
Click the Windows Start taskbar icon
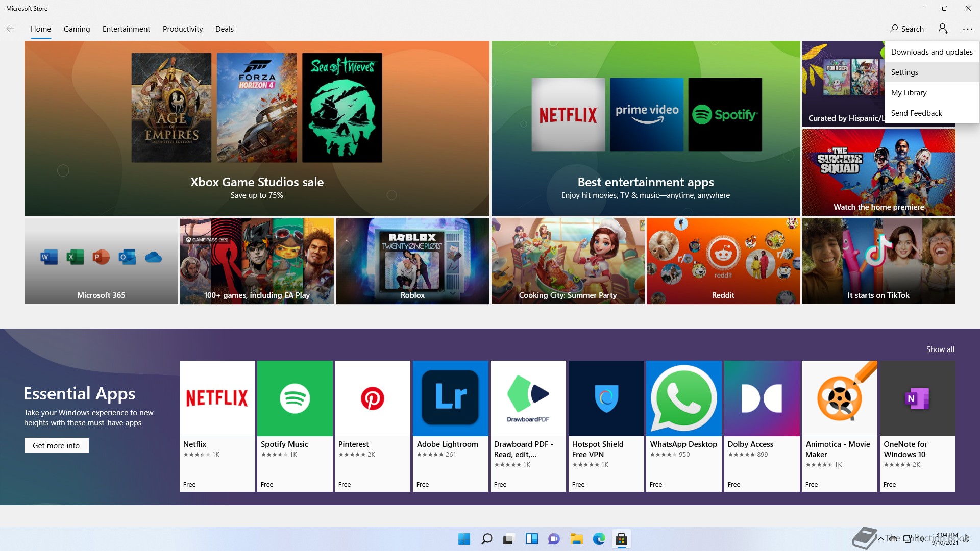pyautogui.click(x=464, y=539)
